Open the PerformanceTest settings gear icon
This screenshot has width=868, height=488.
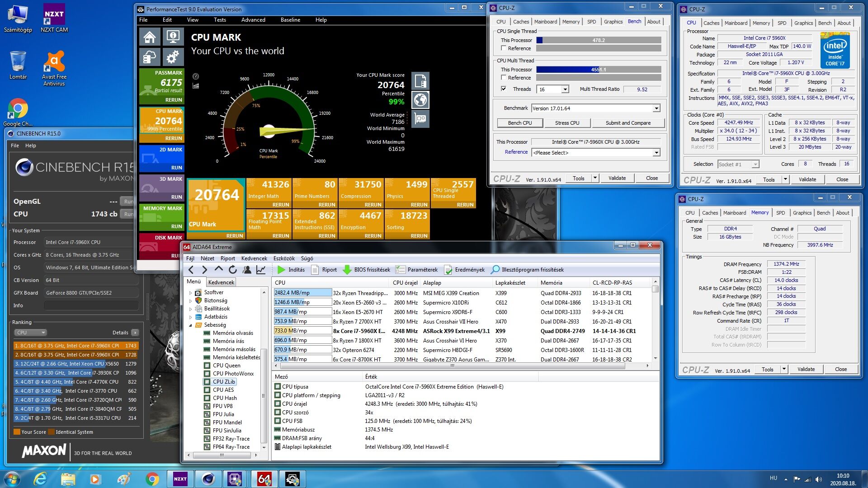point(173,58)
